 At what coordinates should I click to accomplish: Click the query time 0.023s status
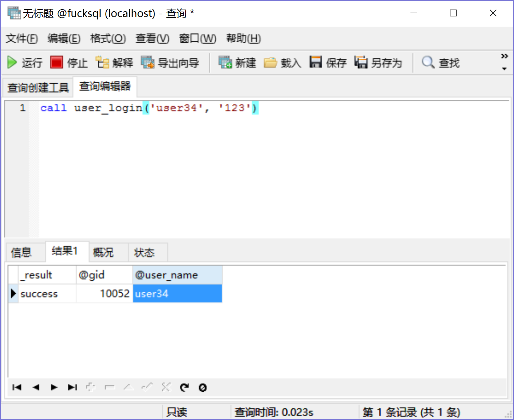274,412
